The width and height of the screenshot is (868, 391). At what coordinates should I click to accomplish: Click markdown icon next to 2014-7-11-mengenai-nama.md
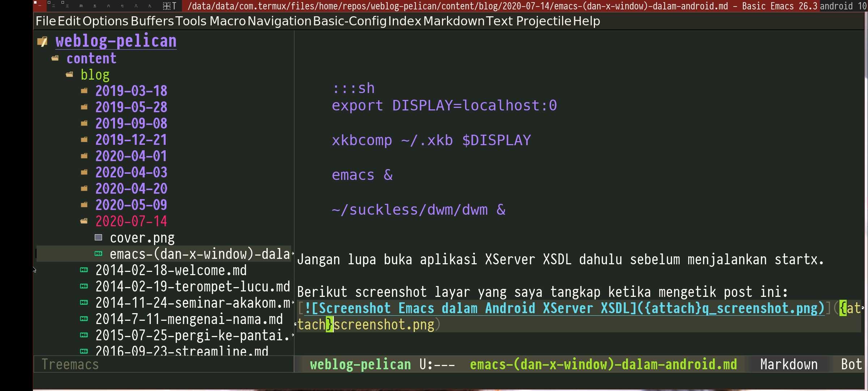point(84,319)
